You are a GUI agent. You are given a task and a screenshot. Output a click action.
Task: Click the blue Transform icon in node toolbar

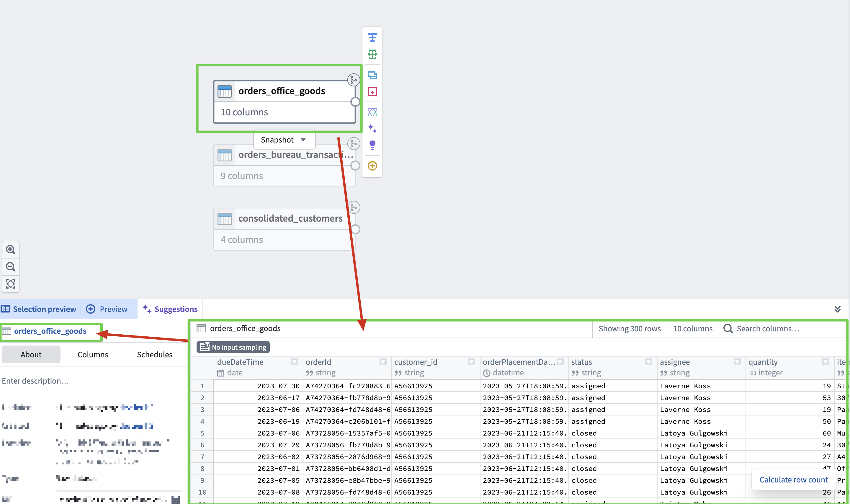coord(372,37)
